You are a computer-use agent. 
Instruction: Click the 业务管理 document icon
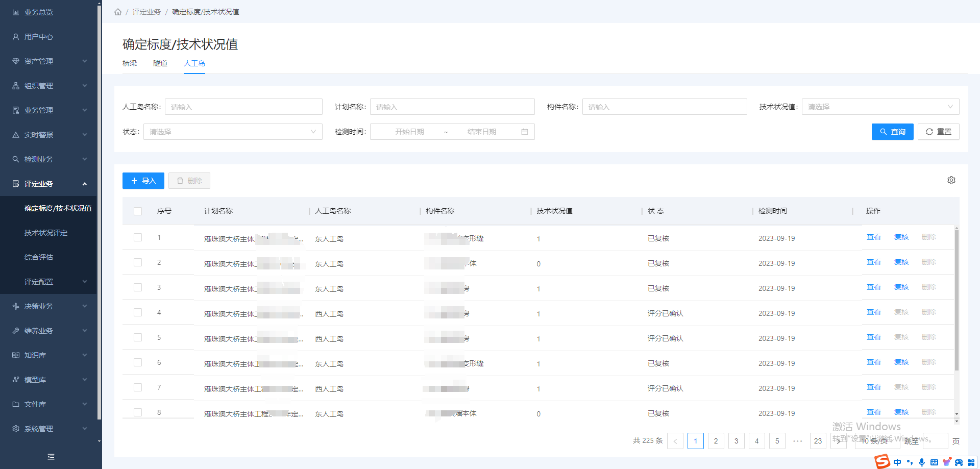[16, 110]
